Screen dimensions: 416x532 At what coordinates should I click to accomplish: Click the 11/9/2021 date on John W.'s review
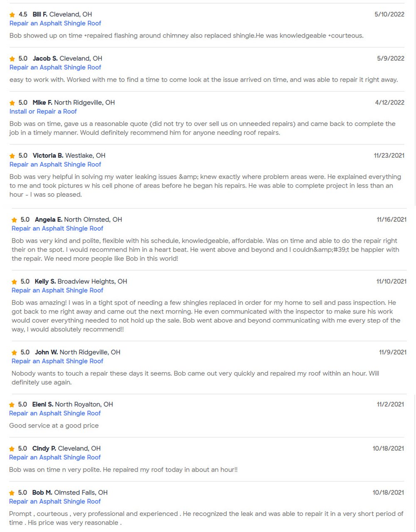click(393, 352)
